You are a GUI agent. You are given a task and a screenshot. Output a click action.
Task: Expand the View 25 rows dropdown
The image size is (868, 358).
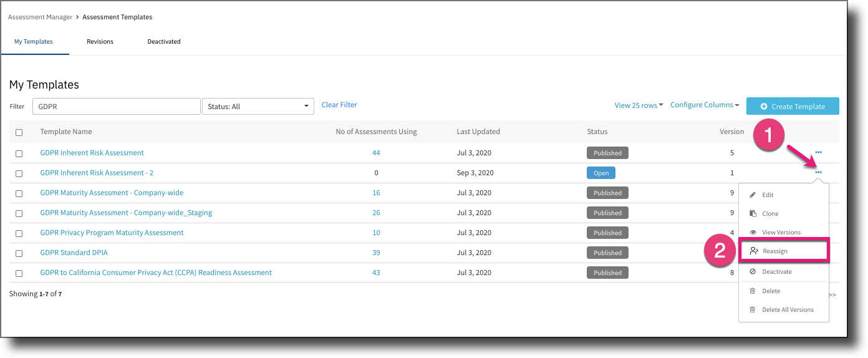click(639, 105)
